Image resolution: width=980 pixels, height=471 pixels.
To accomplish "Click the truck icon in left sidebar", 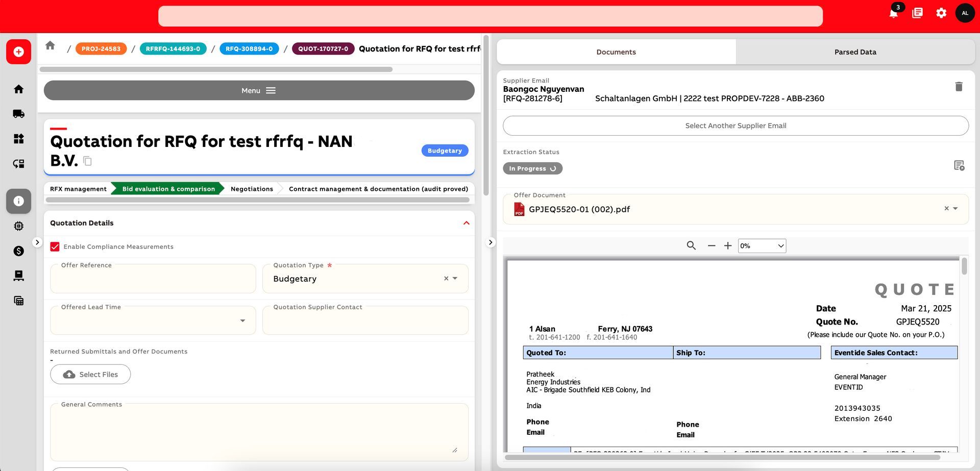I will coord(19,114).
